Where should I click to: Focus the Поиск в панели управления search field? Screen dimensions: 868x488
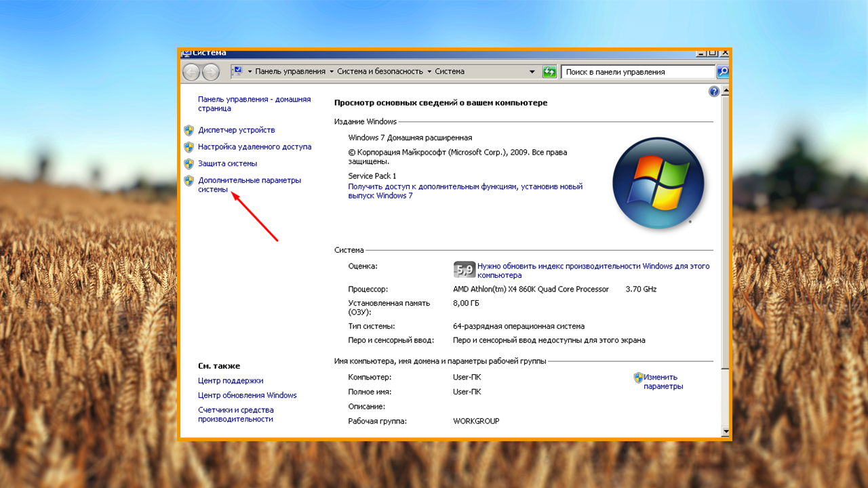tap(638, 72)
